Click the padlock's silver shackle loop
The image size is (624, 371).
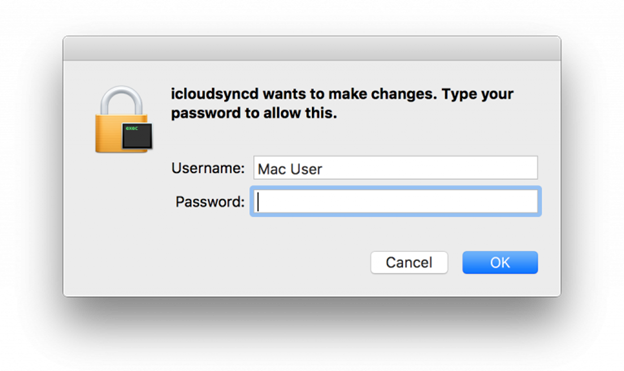tap(121, 100)
